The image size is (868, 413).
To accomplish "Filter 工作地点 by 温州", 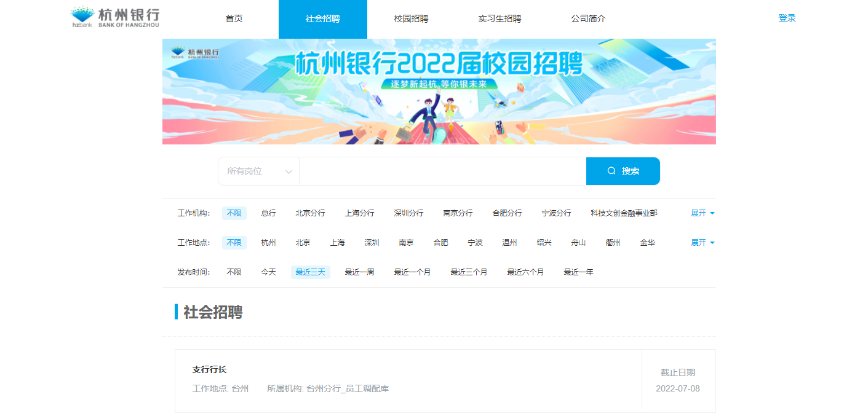I will tap(509, 243).
